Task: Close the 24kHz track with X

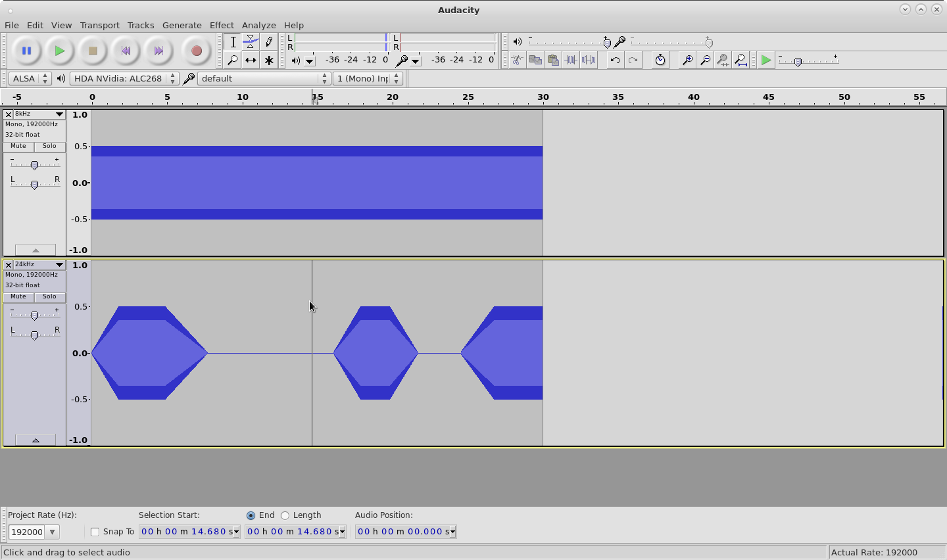Action: (9, 265)
